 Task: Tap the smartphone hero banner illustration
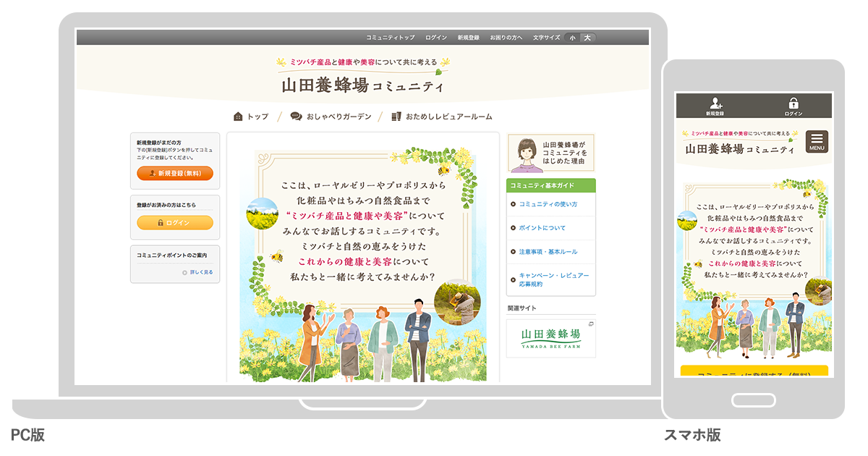pyautogui.click(x=754, y=270)
